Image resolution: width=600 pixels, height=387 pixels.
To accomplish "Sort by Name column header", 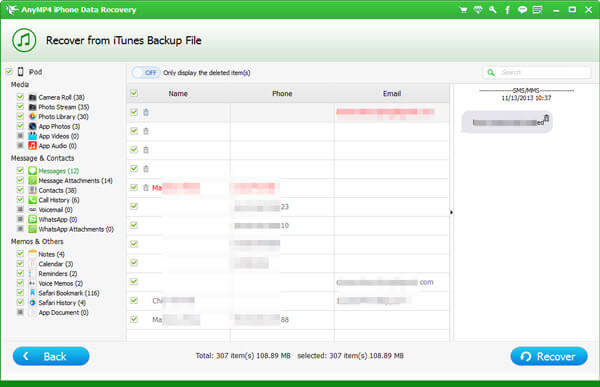I will [178, 93].
